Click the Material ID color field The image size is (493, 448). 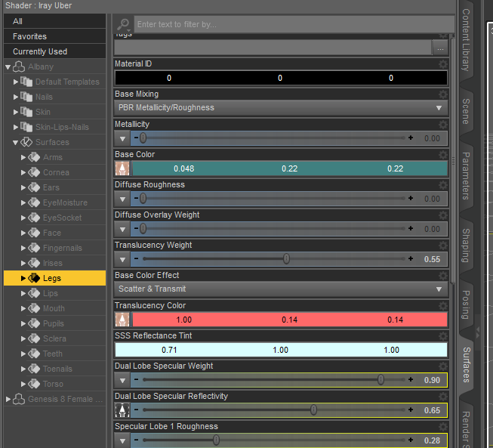pyautogui.click(x=281, y=78)
